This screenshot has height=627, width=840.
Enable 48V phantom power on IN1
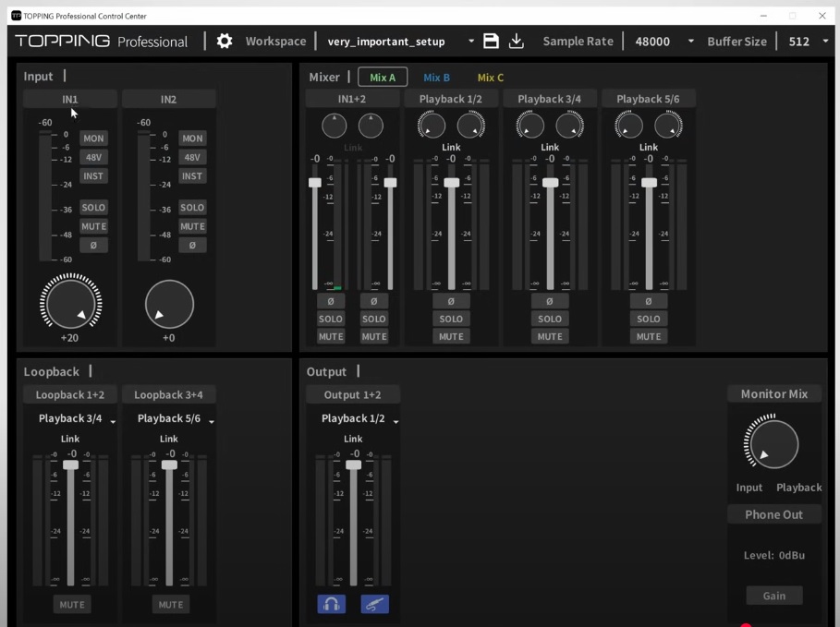[93, 157]
